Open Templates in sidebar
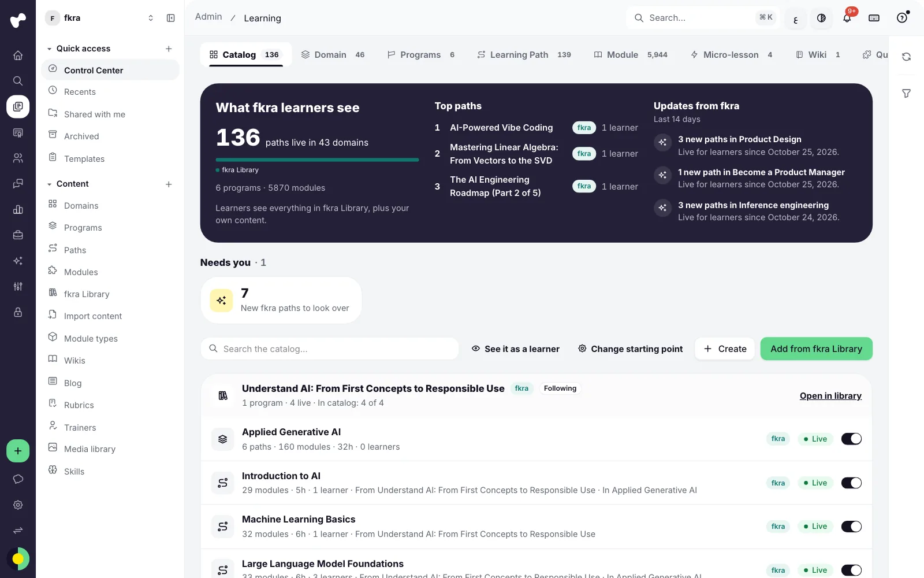 tap(110, 159)
